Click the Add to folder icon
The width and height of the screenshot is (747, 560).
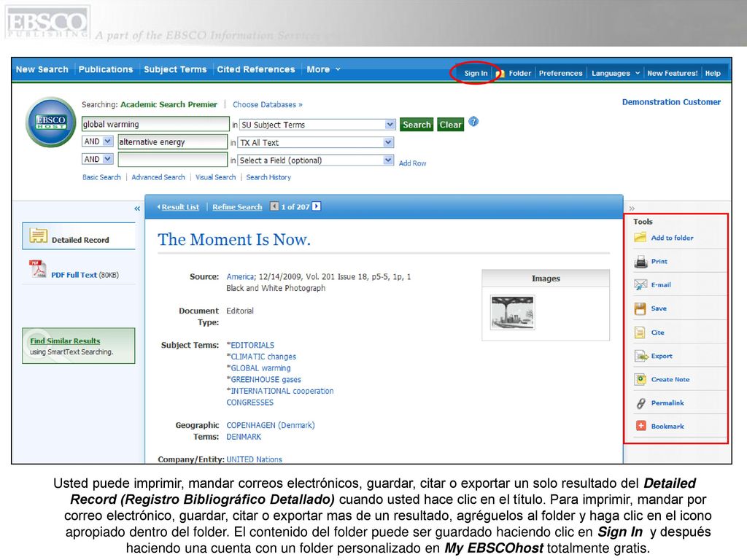640,237
